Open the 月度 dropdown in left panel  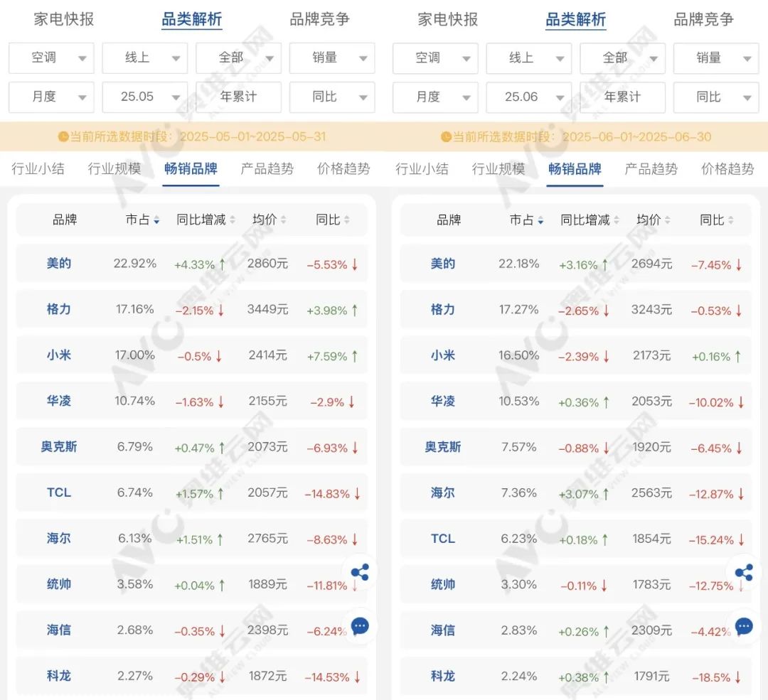coord(51,97)
